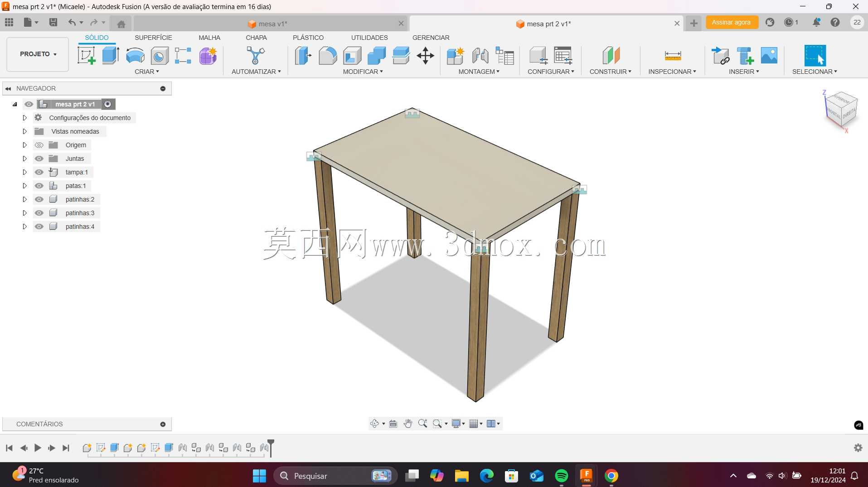This screenshot has height=487, width=868.
Task: Click the Insert Derive icon
Action: [720, 56]
